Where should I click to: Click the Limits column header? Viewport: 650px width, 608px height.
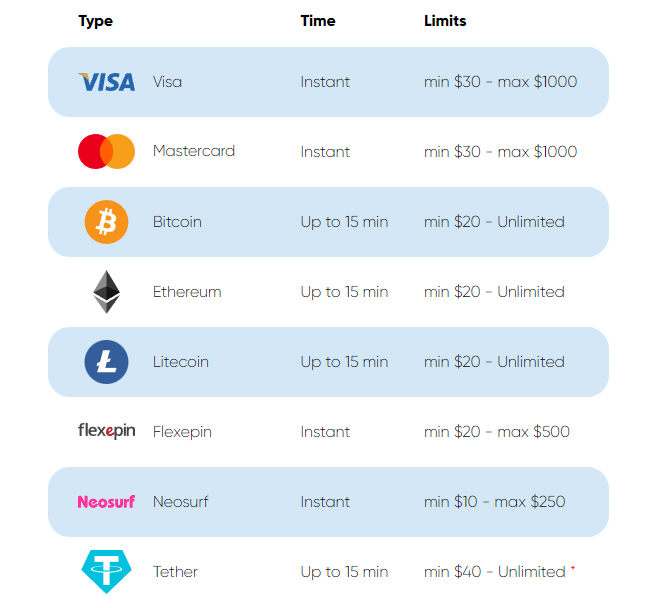(445, 21)
